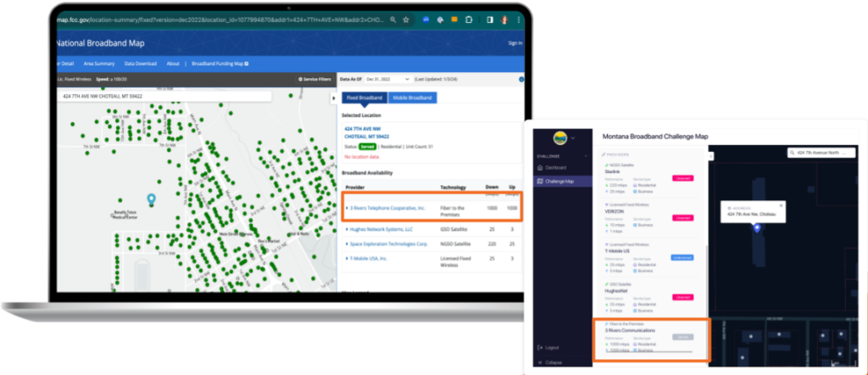Image resolution: width=868 pixels, height=375 pixels.
Task: Close the 424 7th Ave Nw address popup
Action: click(x=781, y=205)
